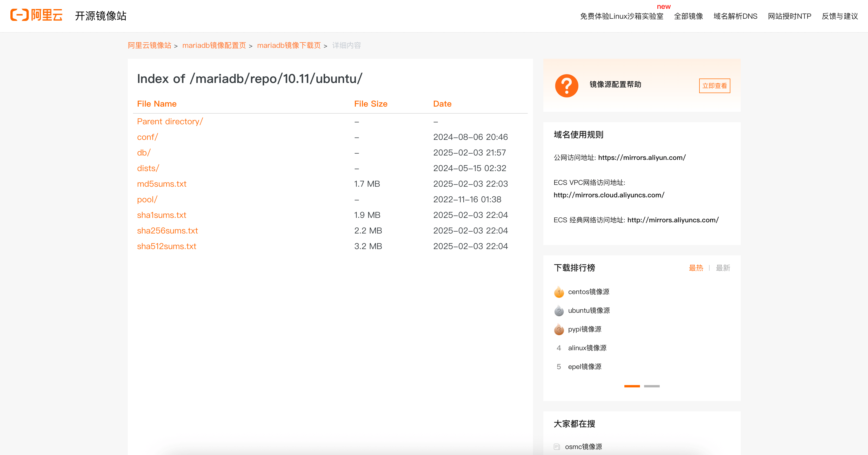
Task: Switch ranking to 最热 tab
Action: point(696,268)
